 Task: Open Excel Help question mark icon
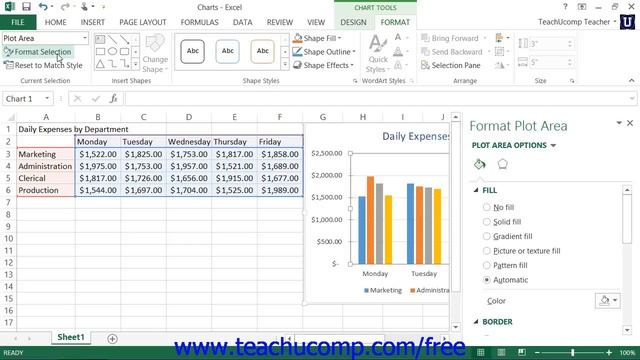565,7
